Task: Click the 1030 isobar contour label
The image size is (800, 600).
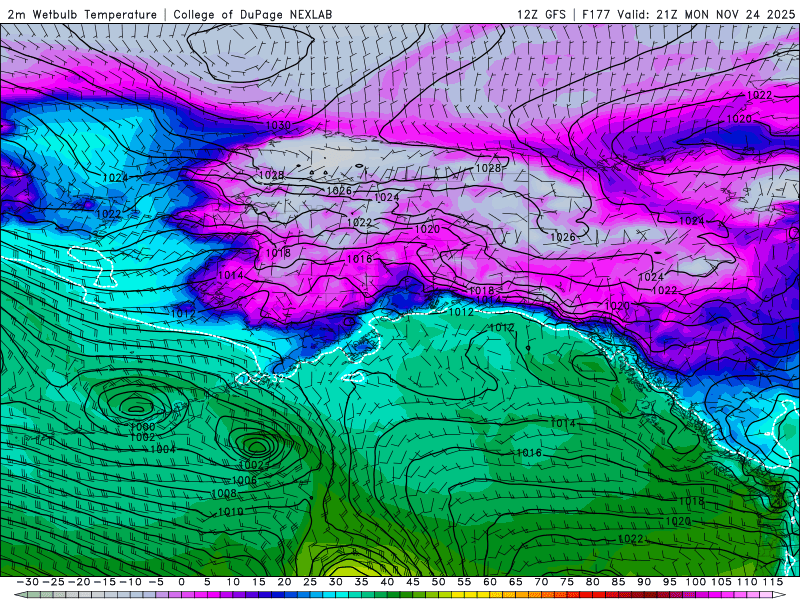Action: click(278, 125)
